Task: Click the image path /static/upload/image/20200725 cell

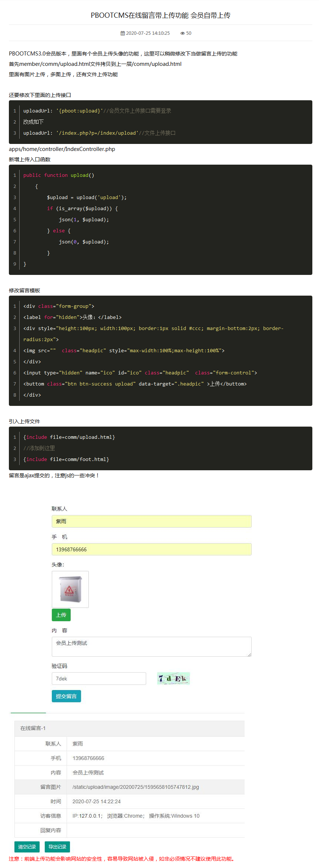Action: (156, 787)
